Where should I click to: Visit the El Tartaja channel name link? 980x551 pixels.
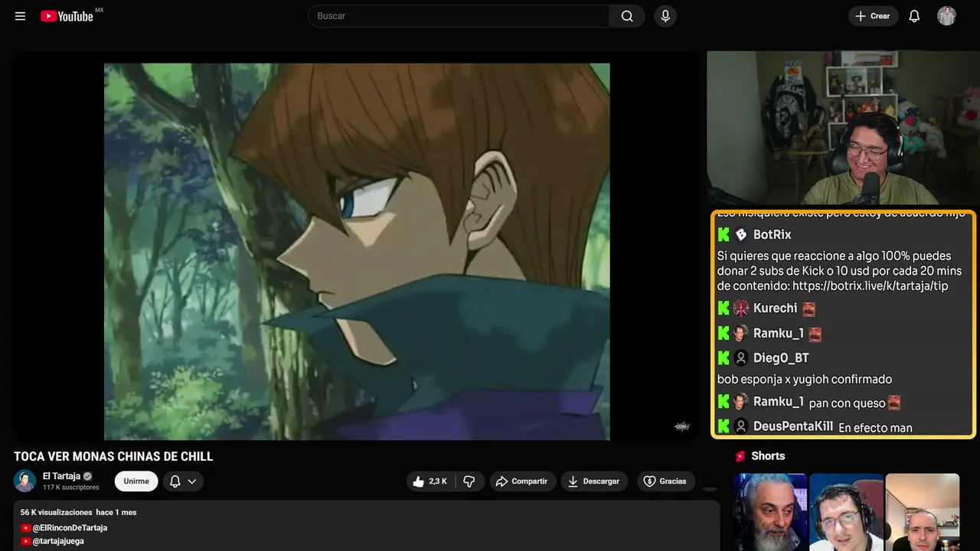[x=61, y=476]
